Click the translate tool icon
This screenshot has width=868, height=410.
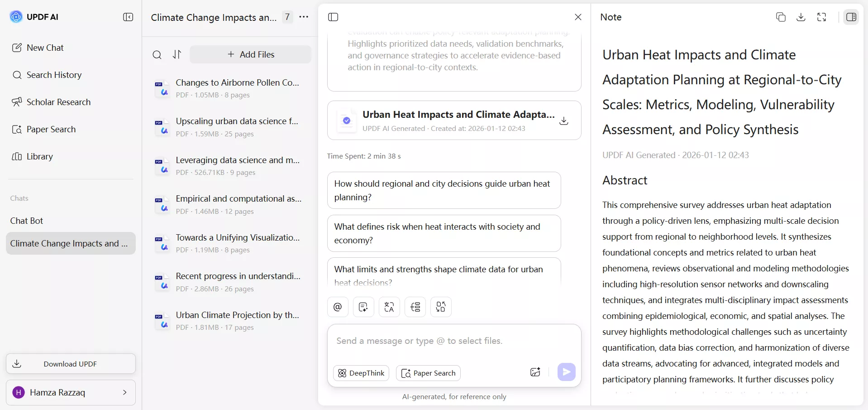[x=389, y=307]
